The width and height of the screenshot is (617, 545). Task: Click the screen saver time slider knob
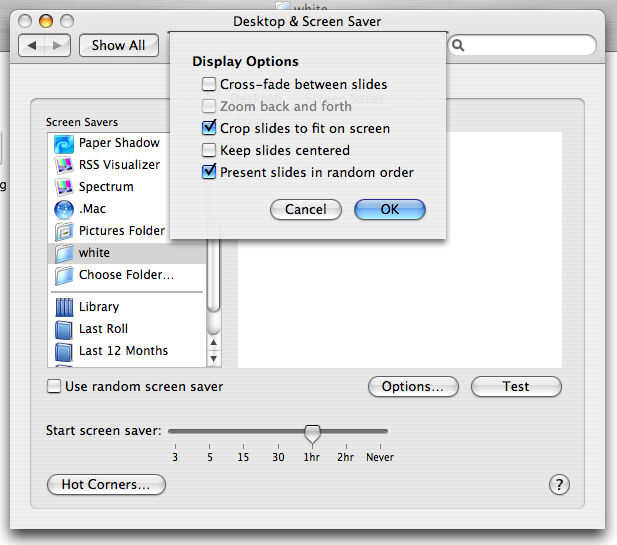coord(312,435)
